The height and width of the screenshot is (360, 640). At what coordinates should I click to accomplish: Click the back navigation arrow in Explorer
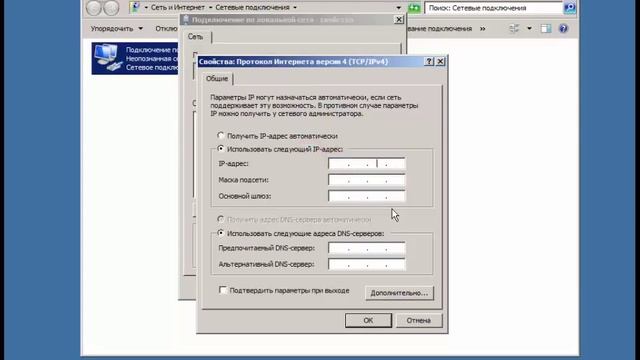[94, 7]
